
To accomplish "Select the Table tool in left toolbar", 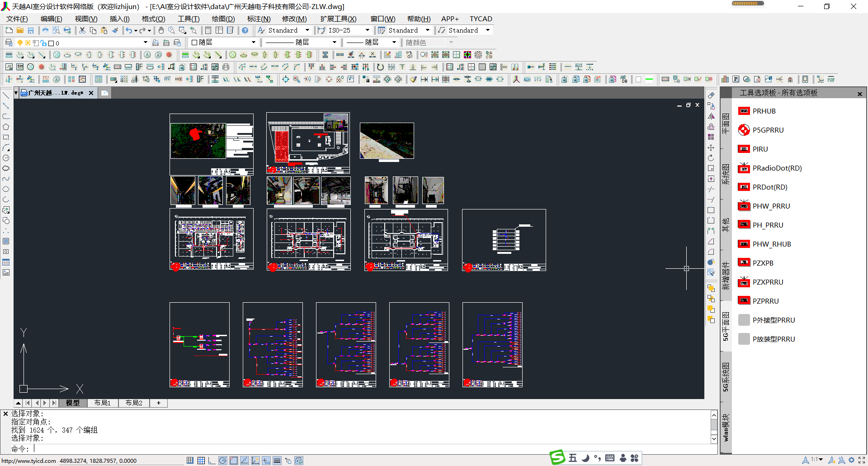I will click(x=6, y=262).
